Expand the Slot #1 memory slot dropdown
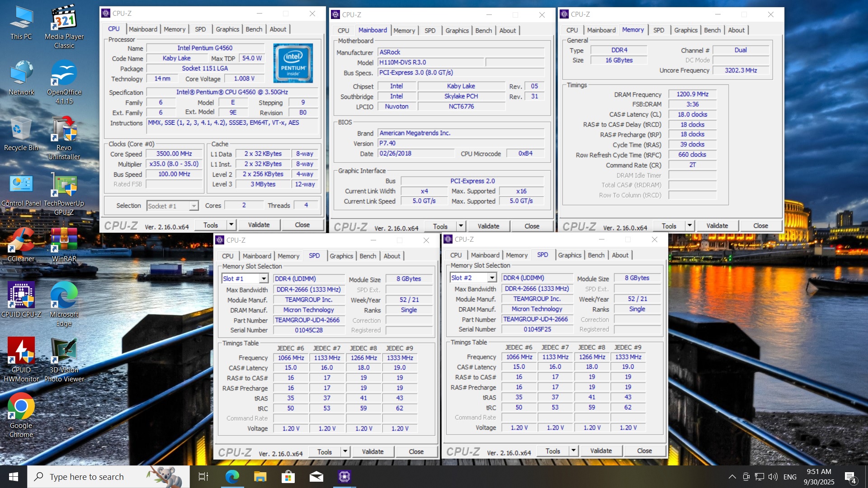Screen dimensions: 868x488 pos(264,279)
